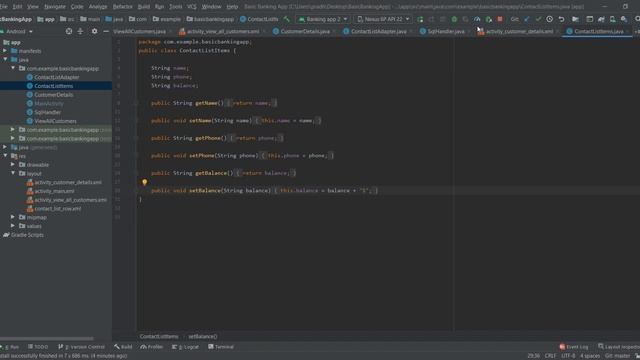Open the Terminal tool window
The width and height of the screenshot is (640, 360).
tap(221, 347)
